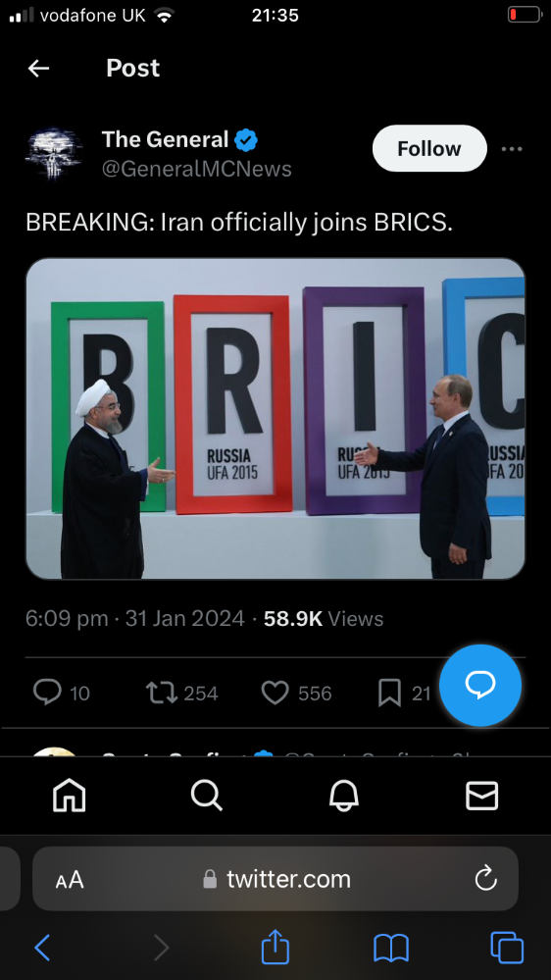Repost this tweet with retweet icon
This screenshot has height=980, width=551.
[x=161, y=693]
